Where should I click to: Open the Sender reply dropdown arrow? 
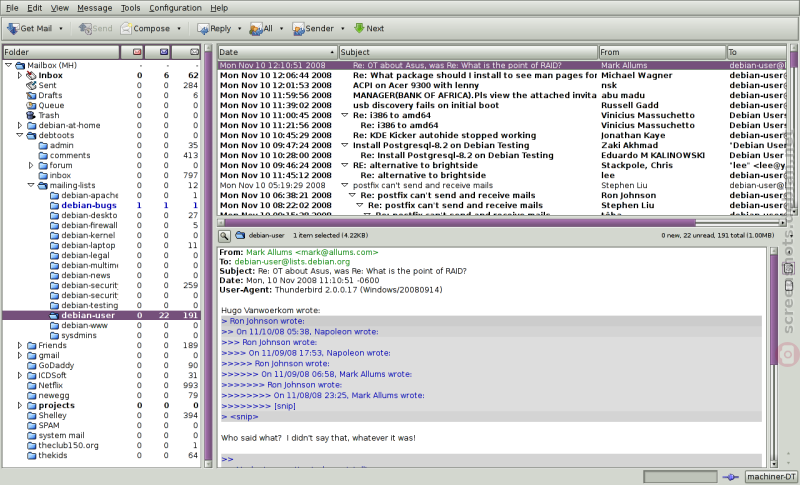(342, 29)
